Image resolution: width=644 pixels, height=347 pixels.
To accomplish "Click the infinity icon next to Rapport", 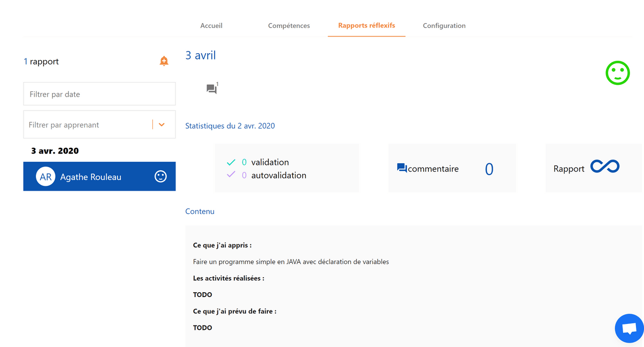I will (605, 167).
